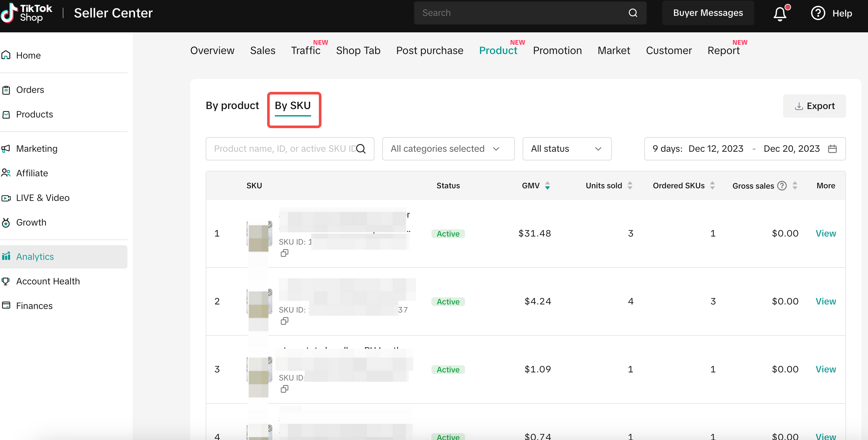Click search icon in SKU filter field

tap(361, 149)
